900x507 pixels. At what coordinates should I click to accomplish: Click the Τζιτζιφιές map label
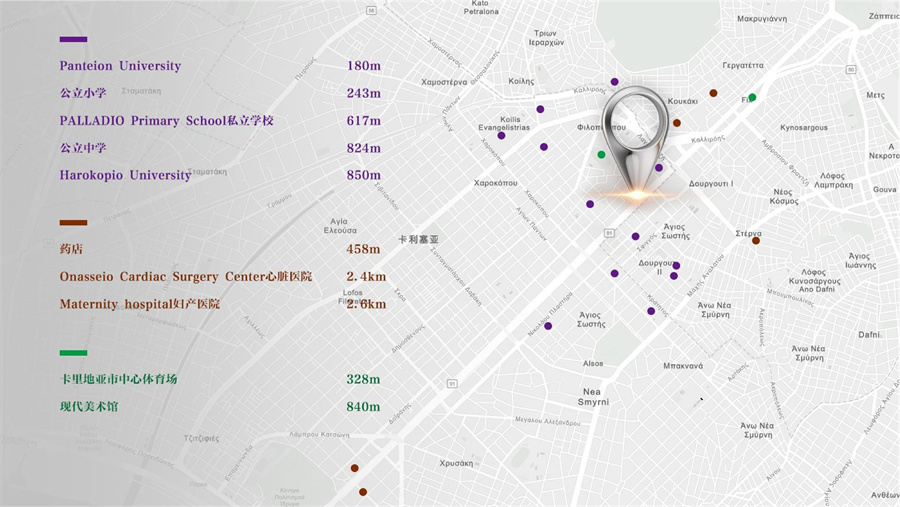(x=201, y=439)
